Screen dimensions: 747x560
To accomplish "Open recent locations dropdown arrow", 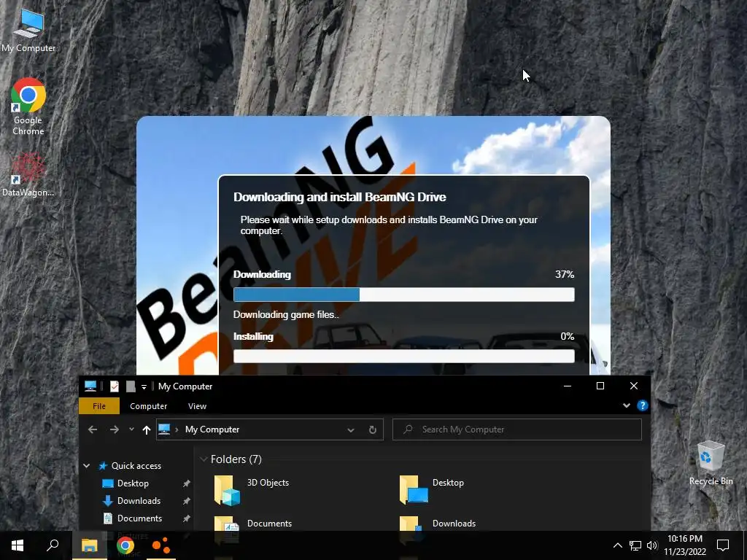I will coord(131,429).
